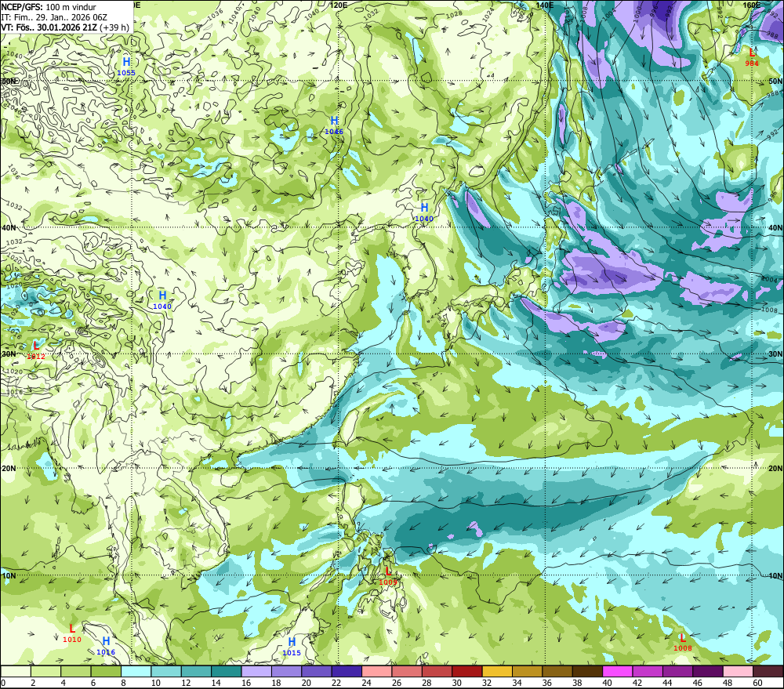The width and height of the screenshot is (784, 689).
Task: Select the L 1010 low pressure marker
Action: (x=72, y=633)
